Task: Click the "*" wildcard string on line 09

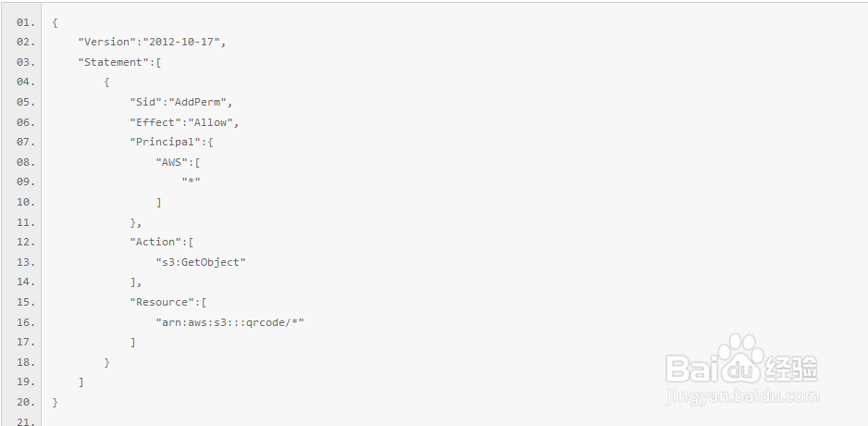Action: click(191, 182)
